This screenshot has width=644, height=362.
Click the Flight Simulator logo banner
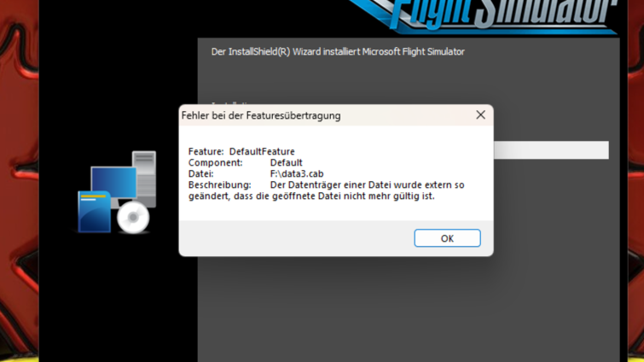pos(484,16)
